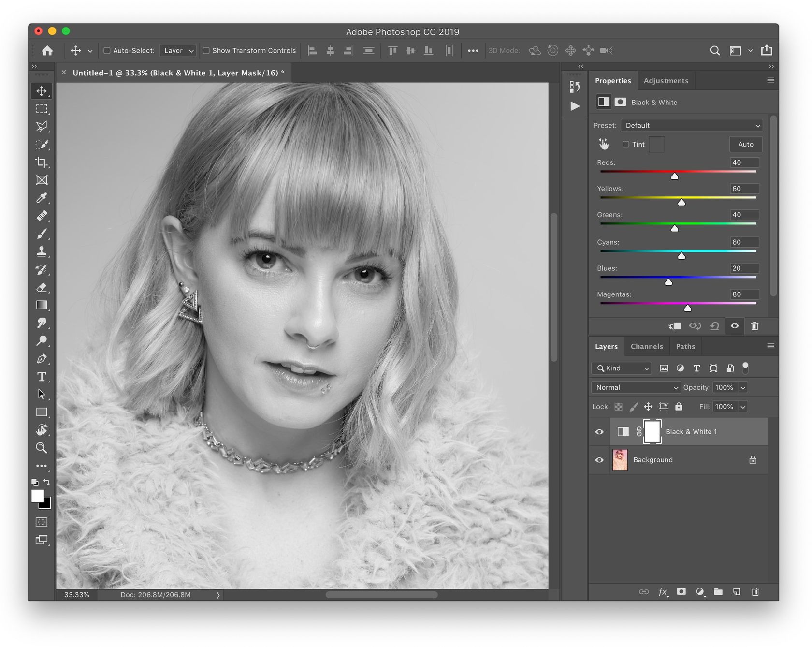Switch to the Channels tab

[647, 346]
